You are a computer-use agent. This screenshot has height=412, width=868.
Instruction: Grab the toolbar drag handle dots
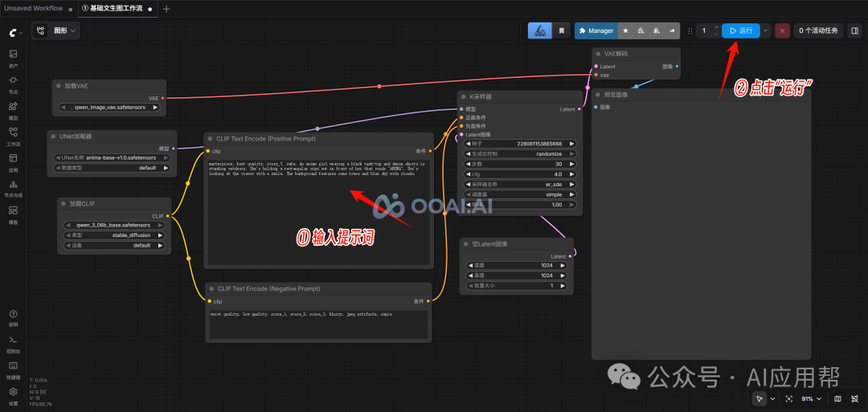pos(690,31)
